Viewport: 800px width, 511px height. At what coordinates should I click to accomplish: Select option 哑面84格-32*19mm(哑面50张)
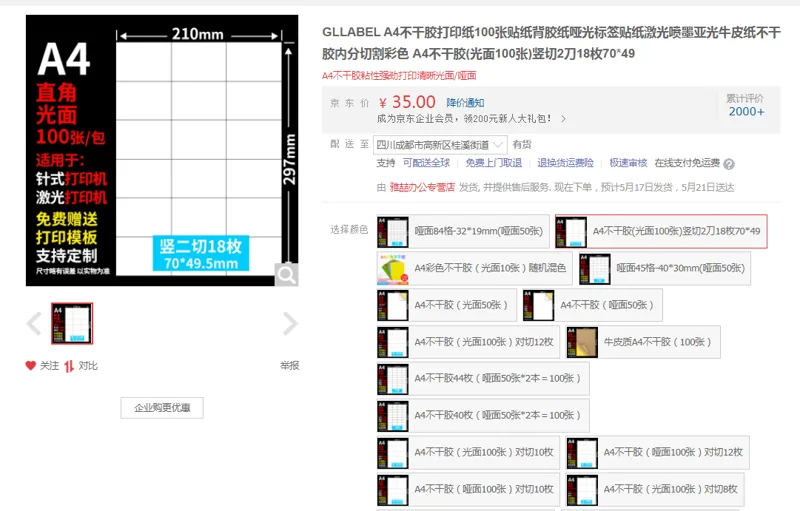[463, 231]
